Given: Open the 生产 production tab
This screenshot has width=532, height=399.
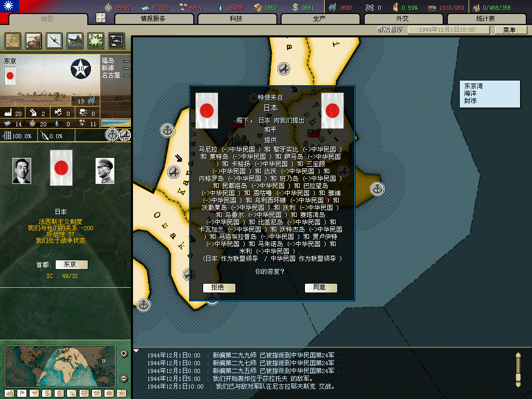Looking at the screenshot, I should (320, 19).
